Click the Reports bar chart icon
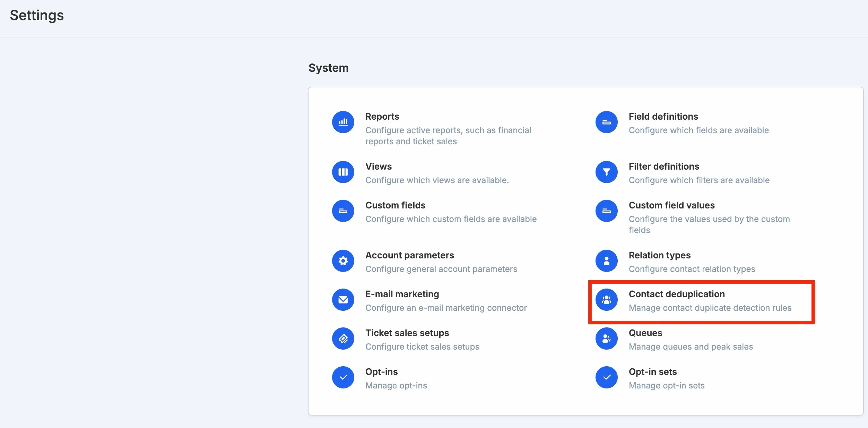Image resolution: width=868 pixels, height=428 pixels. [343, 122]
